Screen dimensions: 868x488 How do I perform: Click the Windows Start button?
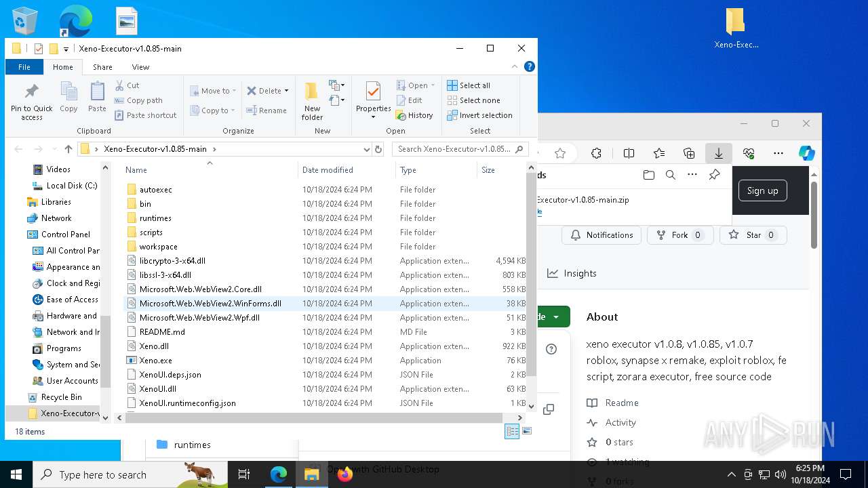16,474
